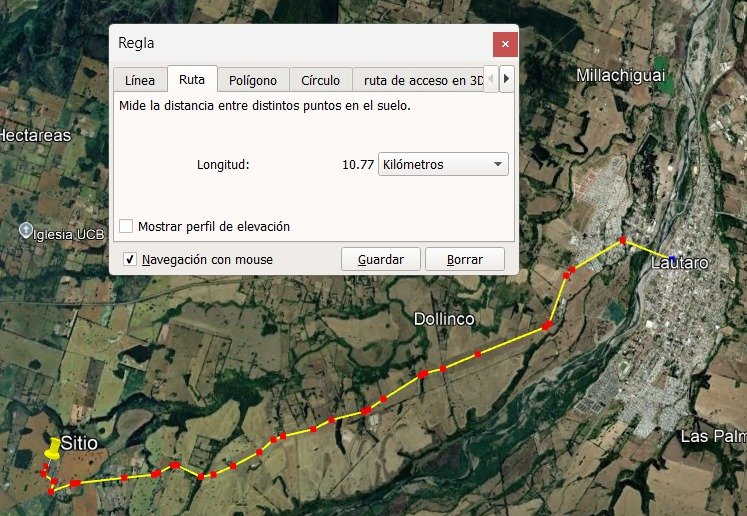
Task: Click the Iglesia UCB label text
Action: (69, 234)
